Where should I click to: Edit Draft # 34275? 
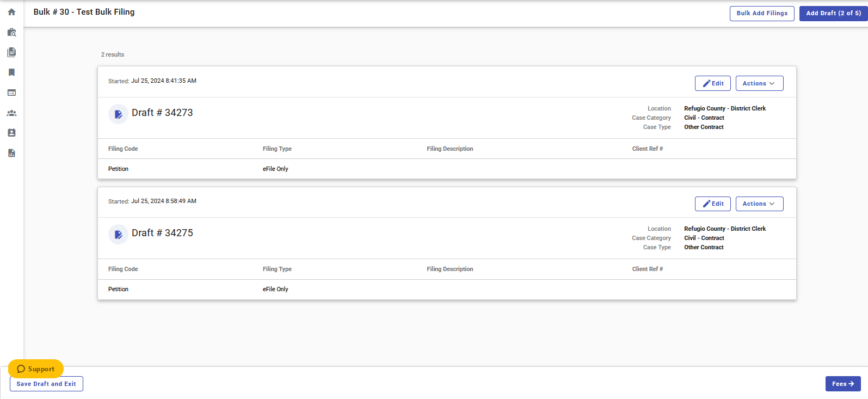click(x=712, y=204)
